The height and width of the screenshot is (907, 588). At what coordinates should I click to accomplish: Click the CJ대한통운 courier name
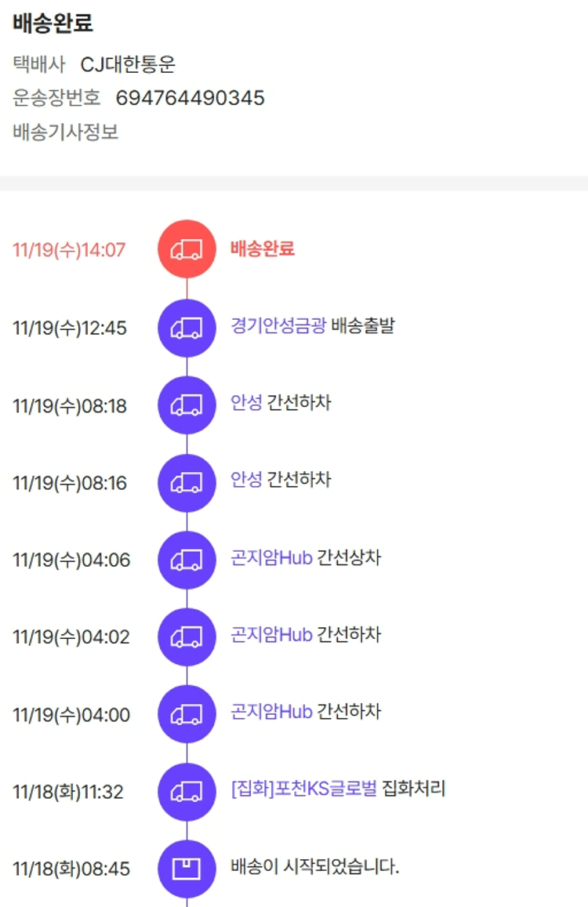click(128, 64)
